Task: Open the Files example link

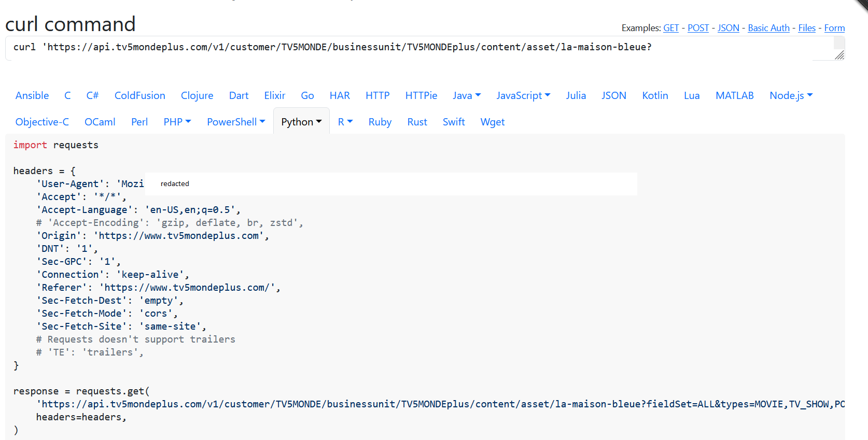Action: coord(807,28)
